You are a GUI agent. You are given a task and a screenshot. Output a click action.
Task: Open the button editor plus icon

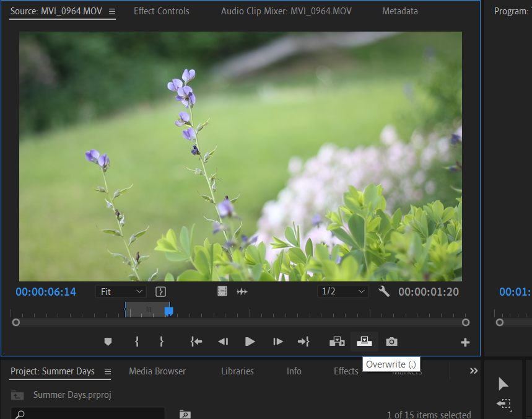tap(465, 342)
